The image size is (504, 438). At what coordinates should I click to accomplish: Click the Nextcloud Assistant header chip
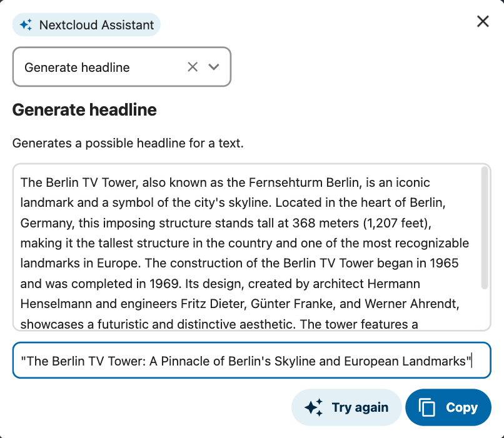[86, 25]
